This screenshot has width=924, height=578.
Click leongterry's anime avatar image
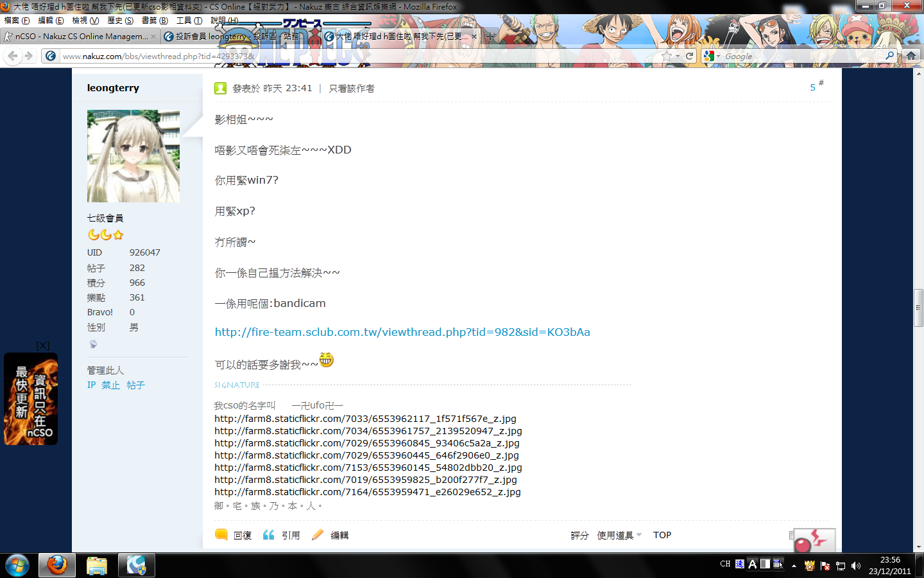coord(133,156)
